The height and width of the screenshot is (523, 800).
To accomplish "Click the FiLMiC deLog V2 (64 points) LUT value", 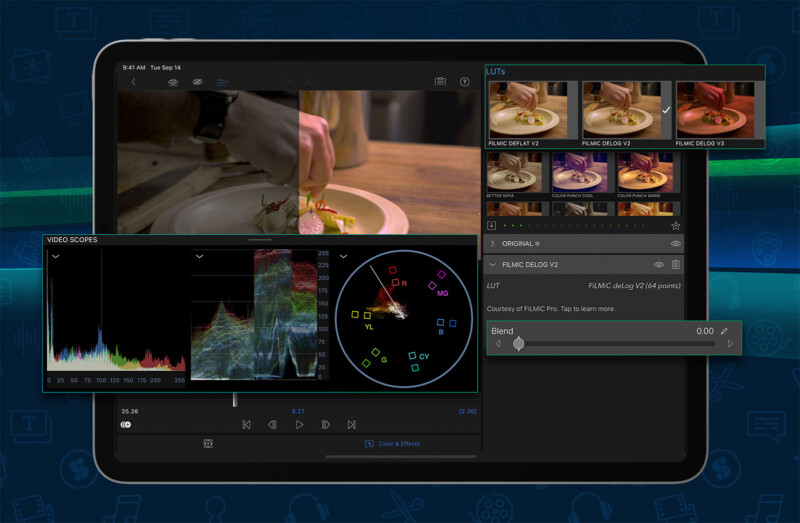I will coord(634,286).
